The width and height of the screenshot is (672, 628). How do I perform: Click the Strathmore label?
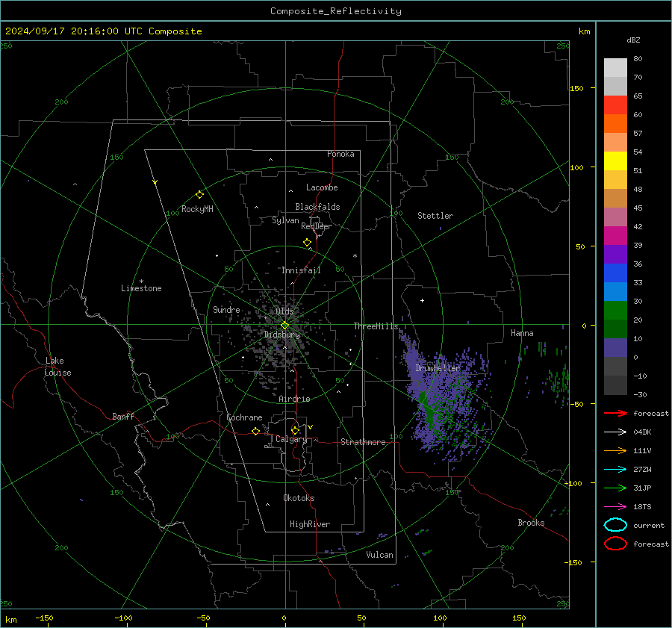363,442
